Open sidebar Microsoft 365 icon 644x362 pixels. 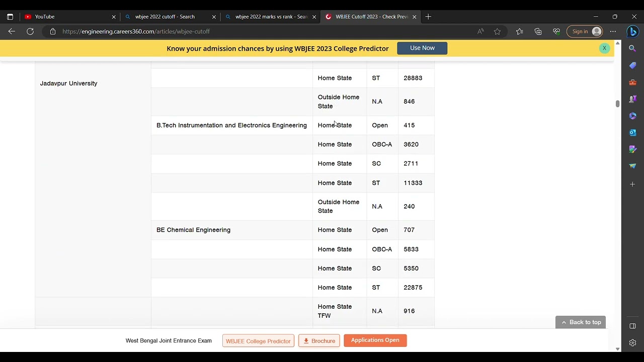633,116
